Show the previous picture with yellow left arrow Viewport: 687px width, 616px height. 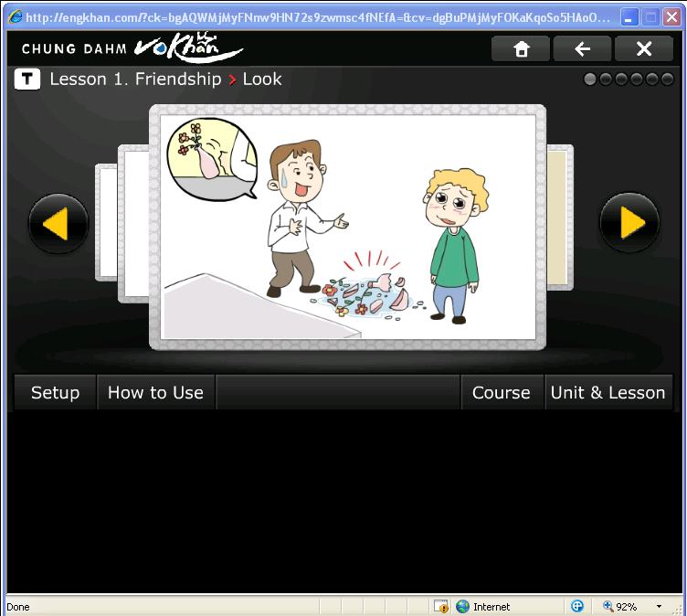click(x=58, y=223)
